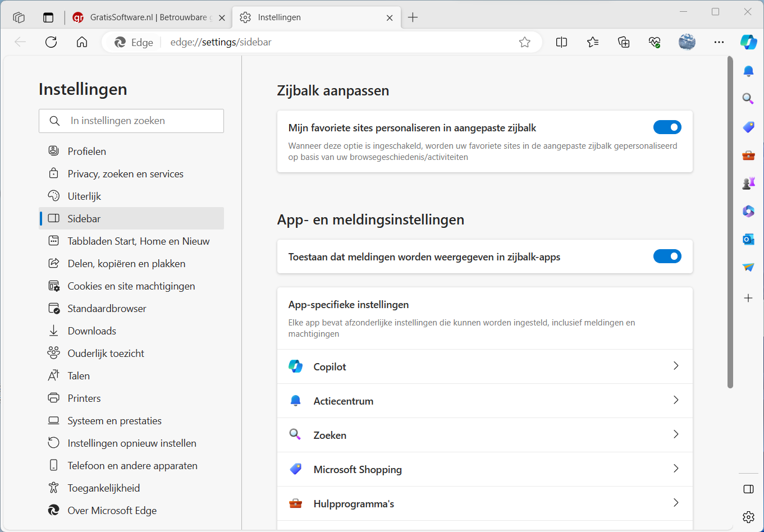This screenshot has width=764, height=532.
Task: Open the Shopping tag icon in the sidebar
Action: pos(748,127)
